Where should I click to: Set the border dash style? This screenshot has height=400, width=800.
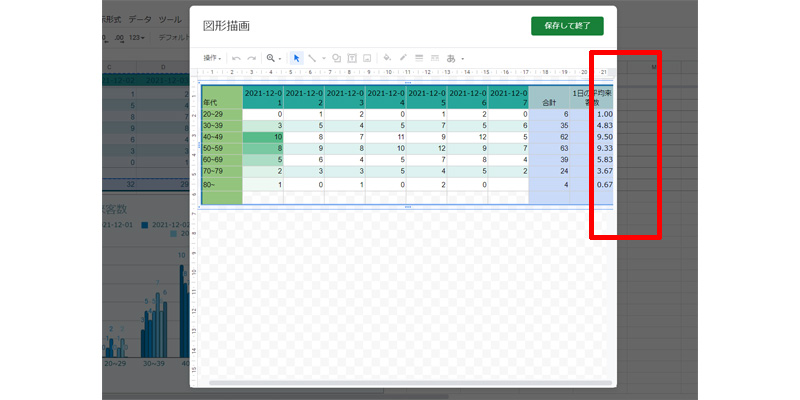[x=435, y=58]
